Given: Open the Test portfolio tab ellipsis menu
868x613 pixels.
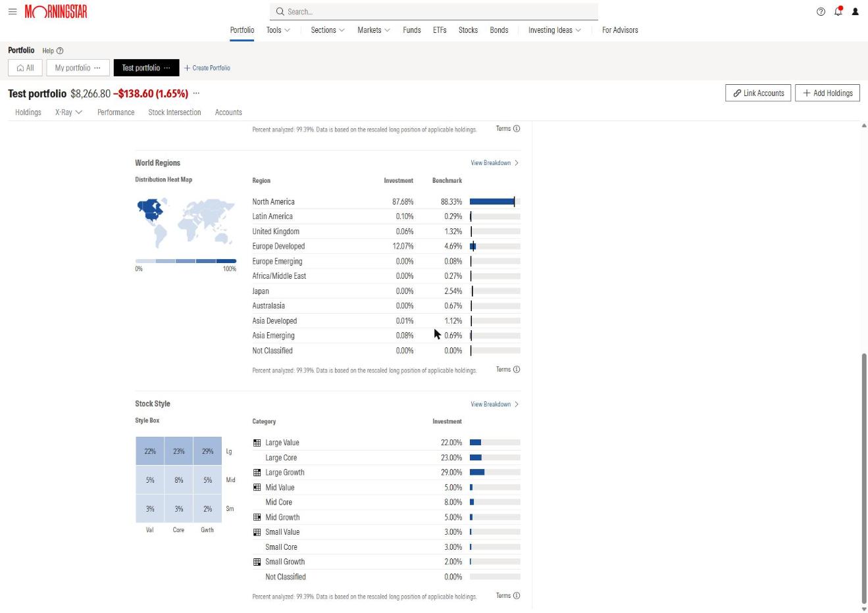Looking at the screenshot, I should click(166, 68).
